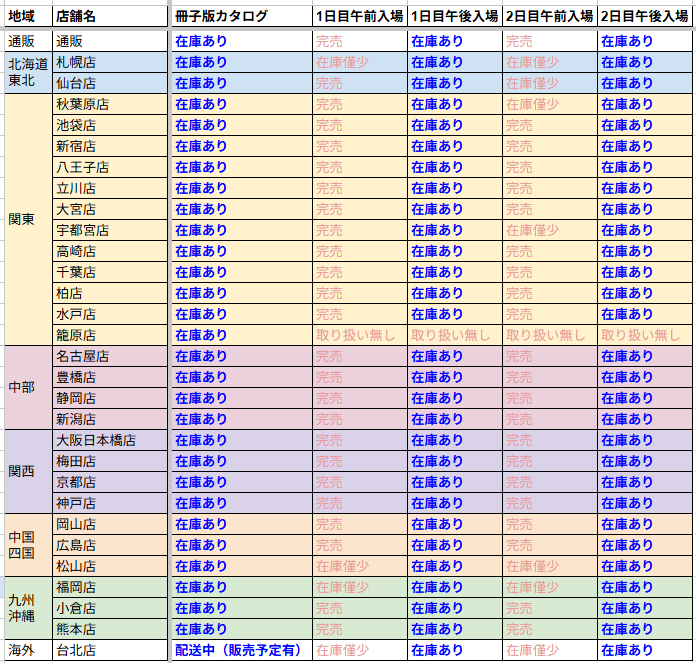Click the 松山店 store name cell
Image resolution: width=696 pixels, height=663 pixels.
(x=110, y=566)
